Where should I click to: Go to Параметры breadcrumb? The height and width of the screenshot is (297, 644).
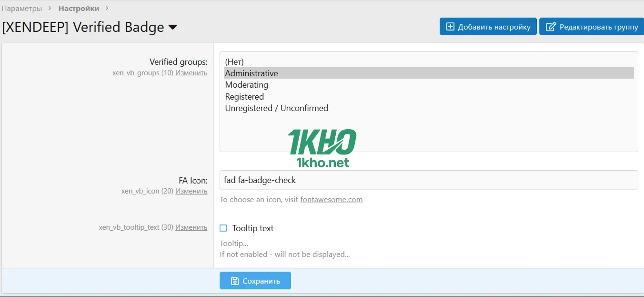click(22, 9)
